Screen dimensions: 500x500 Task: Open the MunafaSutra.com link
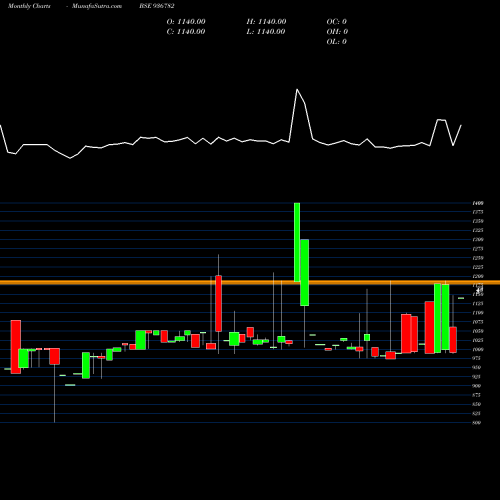pos(97,6)
